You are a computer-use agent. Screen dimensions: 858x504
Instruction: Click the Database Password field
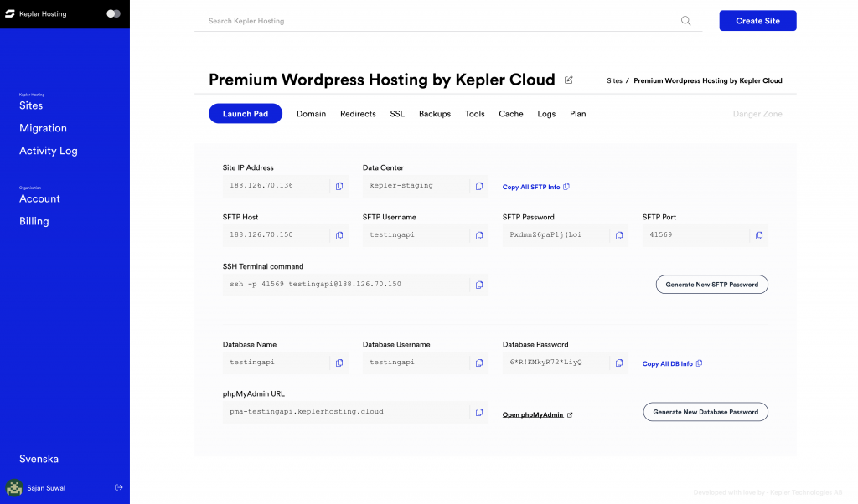(x=556, y=363)
